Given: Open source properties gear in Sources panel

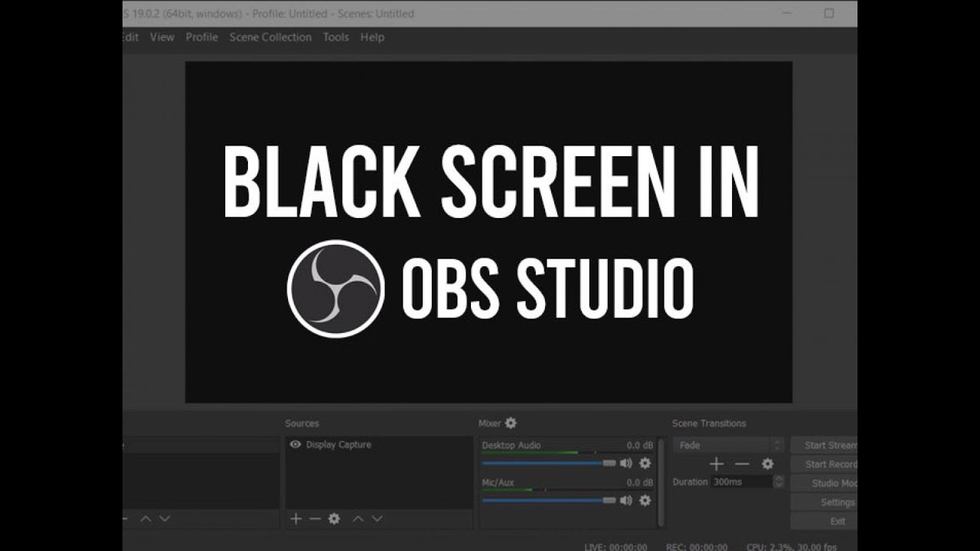Looking at the screenshot, I should coord(334,519).
